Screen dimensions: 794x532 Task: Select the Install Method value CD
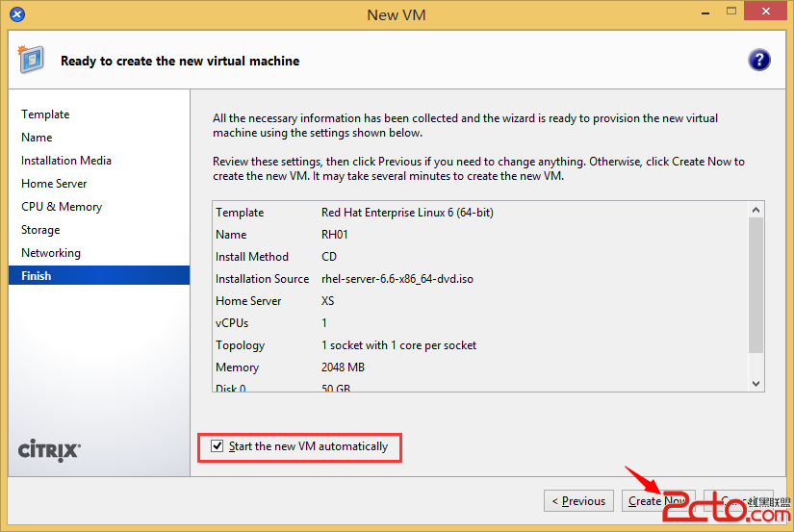coord(329,257)
